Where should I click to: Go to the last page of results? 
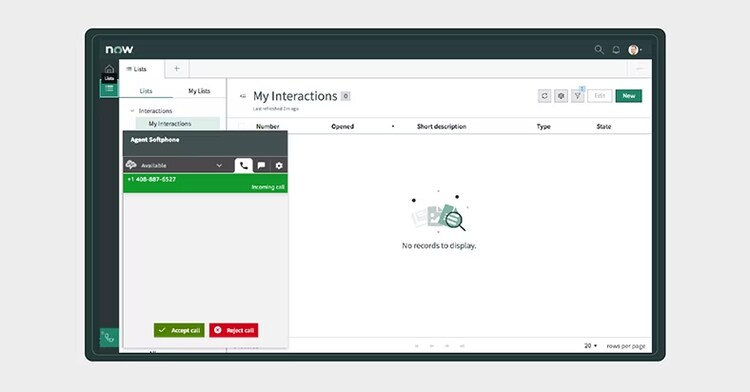[462, 346]
